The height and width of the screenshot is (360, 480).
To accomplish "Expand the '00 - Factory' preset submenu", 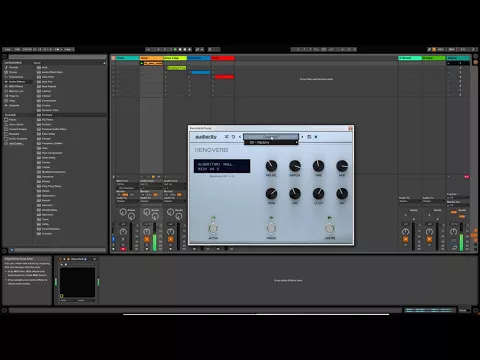I will click(x=271, y=142).
